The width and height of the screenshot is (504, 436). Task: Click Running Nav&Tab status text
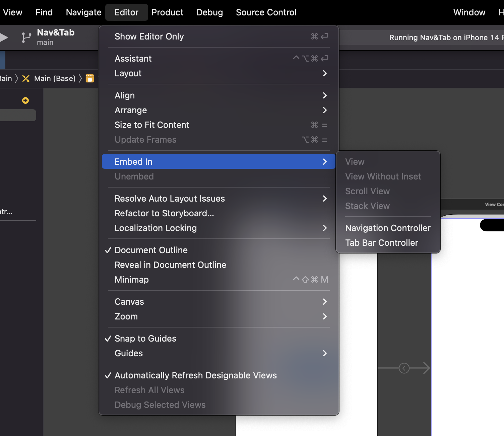pyautogui.click(x=446, y=38)
